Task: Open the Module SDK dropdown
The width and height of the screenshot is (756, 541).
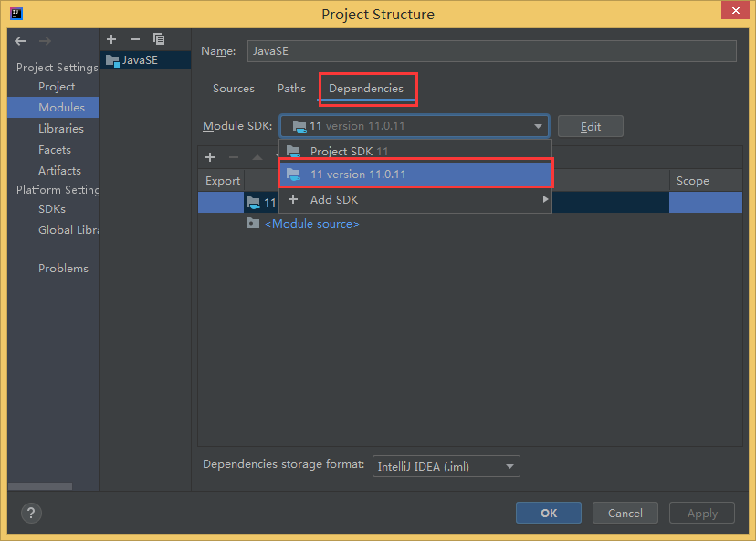Action: pos(415,126)
